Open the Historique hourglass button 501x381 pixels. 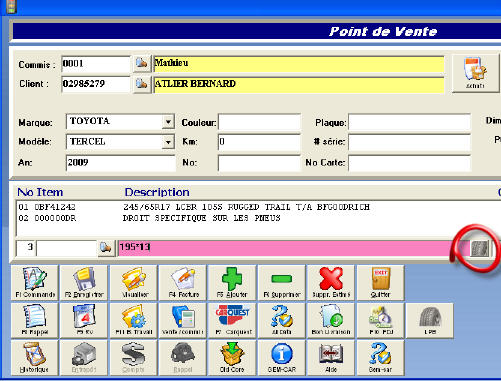[x=35, y=358]
